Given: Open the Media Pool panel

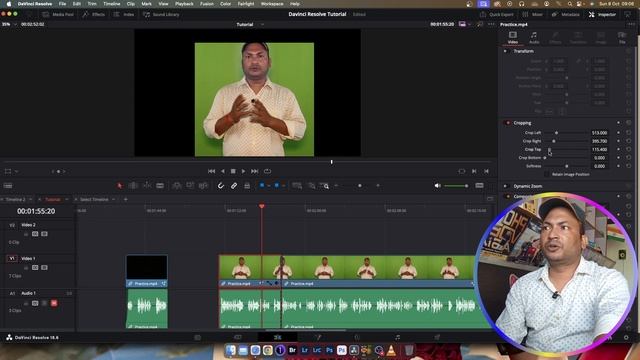Looking at the screenshot, I should 58,14.
